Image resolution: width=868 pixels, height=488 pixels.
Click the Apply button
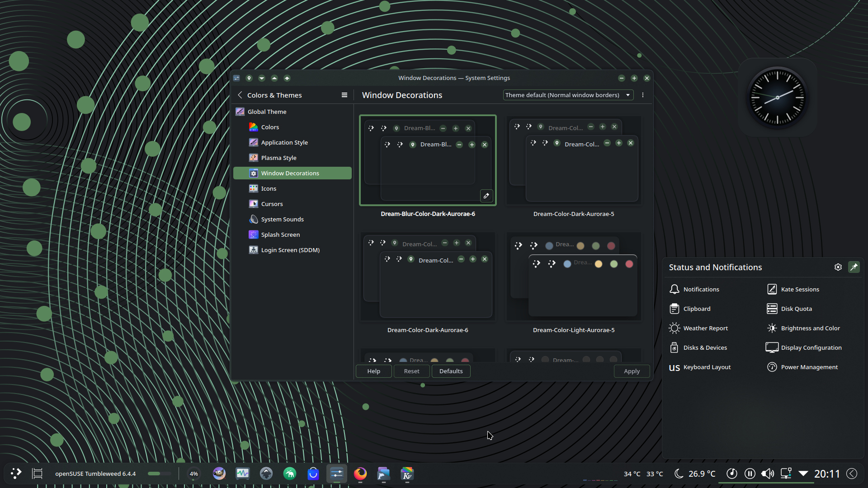click(632, 371)
